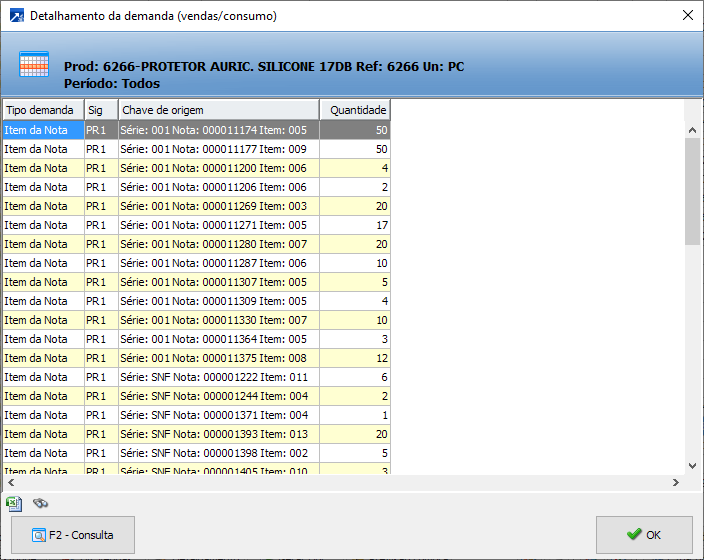Screen dimensions: 704x560
Task: Select row with SNF Nota 000001393 Item 013
Action: pos(197,434)
